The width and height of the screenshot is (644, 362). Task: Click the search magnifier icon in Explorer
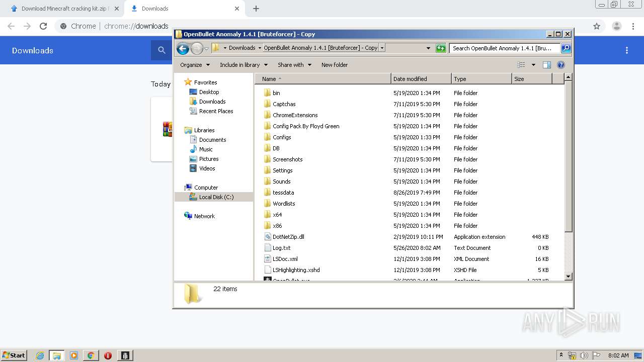coord(566,48)
